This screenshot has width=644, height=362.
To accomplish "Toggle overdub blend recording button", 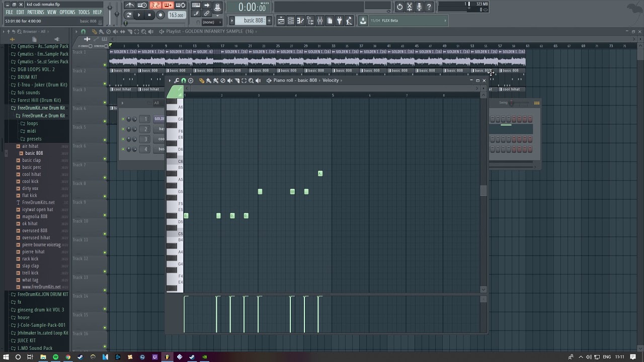I will pyautogui.click(x=168, y=5).
